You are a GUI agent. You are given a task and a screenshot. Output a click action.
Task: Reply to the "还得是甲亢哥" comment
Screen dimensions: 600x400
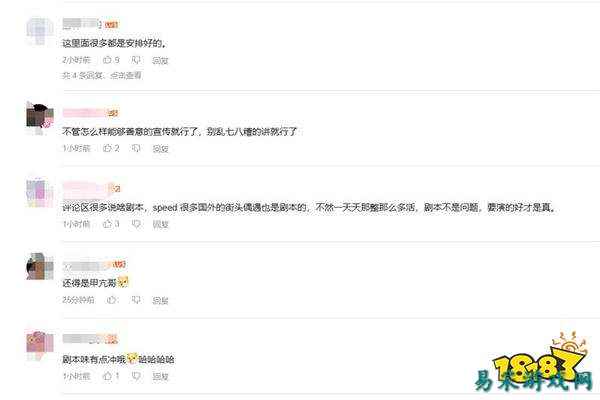[160, 300]
